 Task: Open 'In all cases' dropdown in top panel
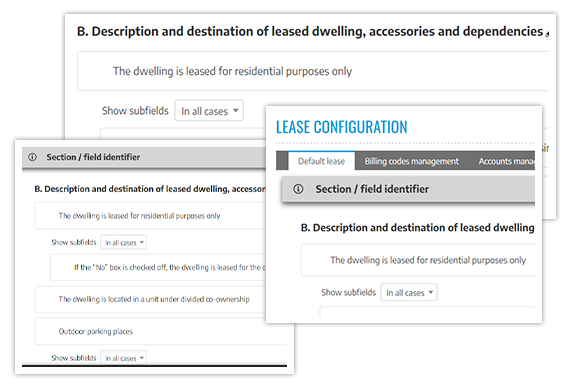[209, 111]
